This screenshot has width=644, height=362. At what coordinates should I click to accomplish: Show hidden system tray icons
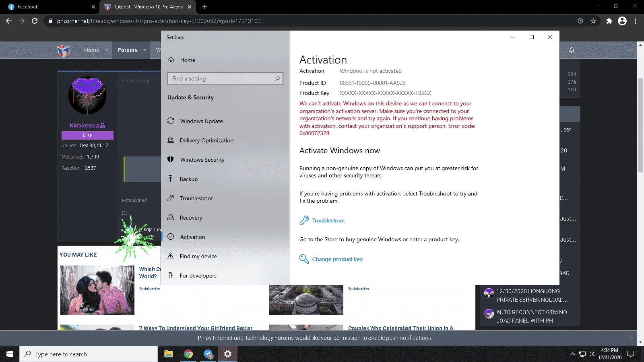573,354
